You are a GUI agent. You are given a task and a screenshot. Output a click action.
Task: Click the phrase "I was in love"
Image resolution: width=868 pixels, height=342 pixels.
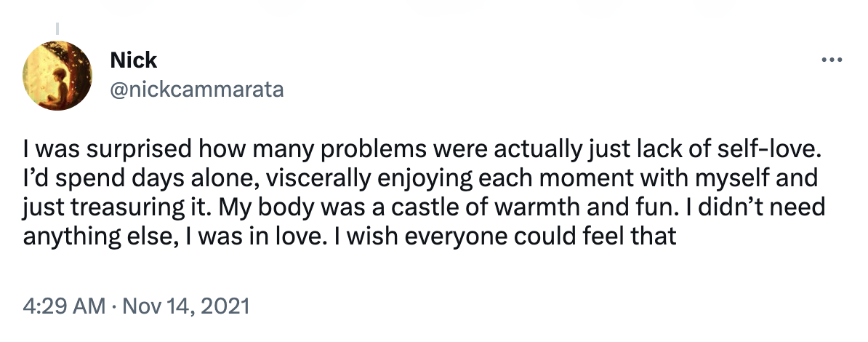pos(257,236)
